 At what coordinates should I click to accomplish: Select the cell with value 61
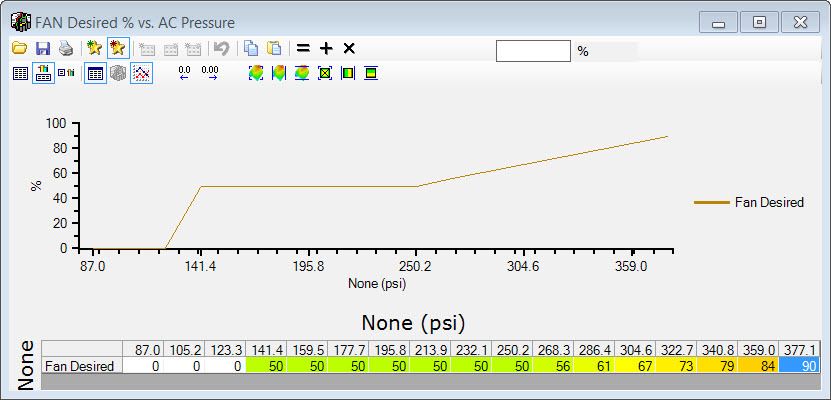pyautogui.click(x=594, y=366)
